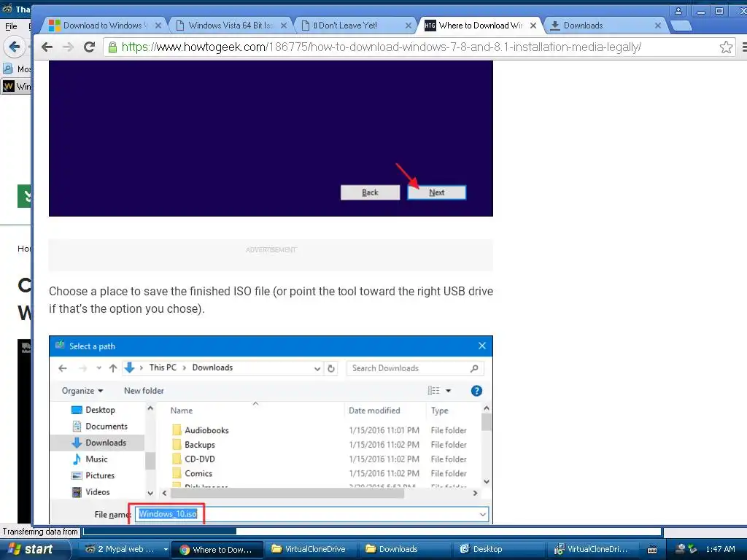
Task: Click the 1:47 AM system clock
Action: [720, 549]
